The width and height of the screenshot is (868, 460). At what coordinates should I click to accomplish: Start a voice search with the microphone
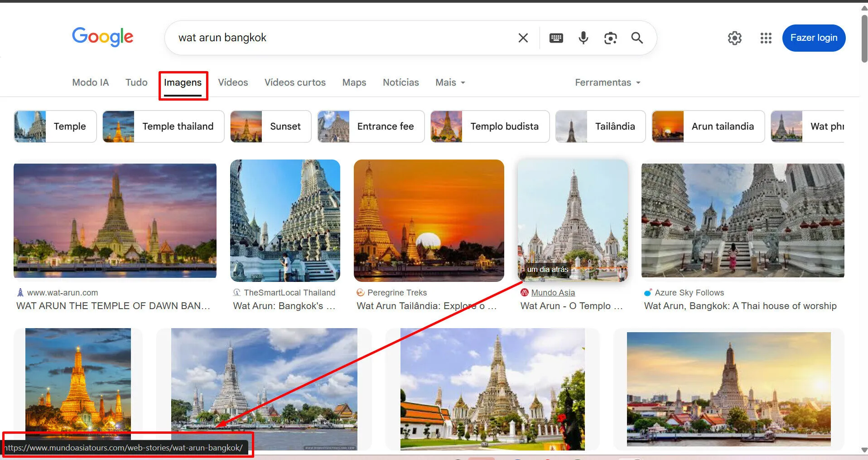pos(583,38)
